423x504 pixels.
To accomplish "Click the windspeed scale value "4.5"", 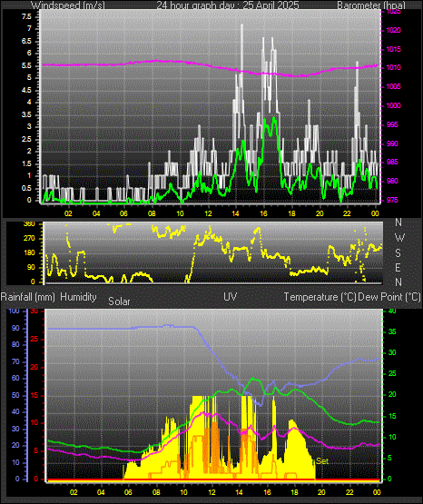I will coord(26,90).
